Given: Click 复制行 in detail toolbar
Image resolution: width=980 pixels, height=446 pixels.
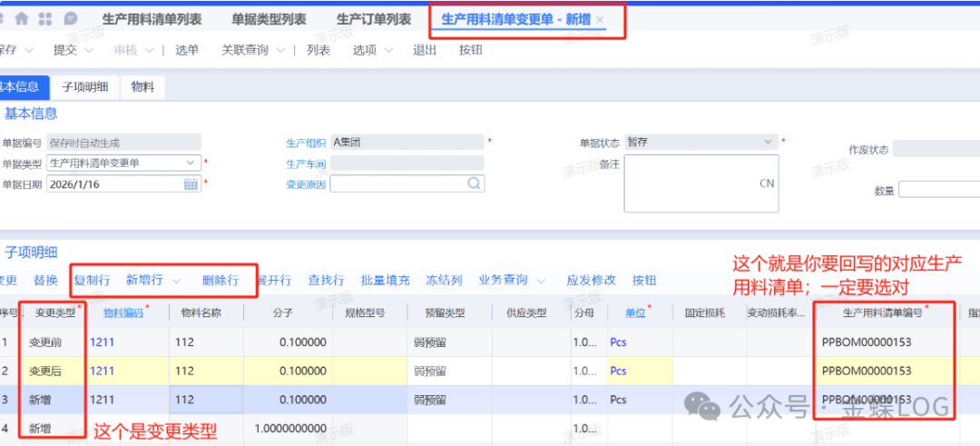Looking at the screenshot, I should [x=92, y=280].
